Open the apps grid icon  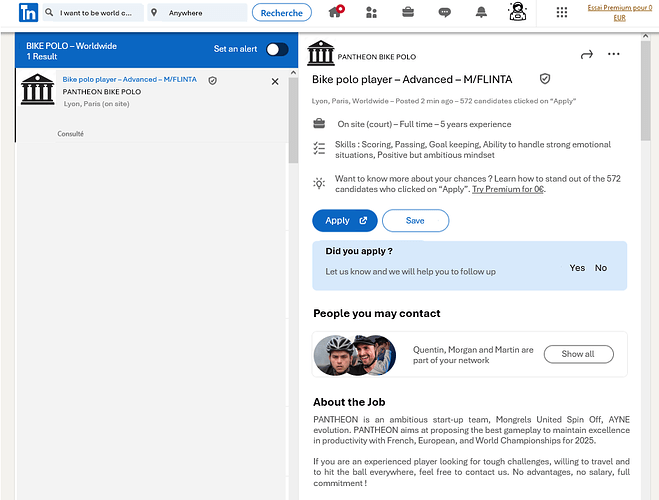pyautogui.click(x=561, y=12)
